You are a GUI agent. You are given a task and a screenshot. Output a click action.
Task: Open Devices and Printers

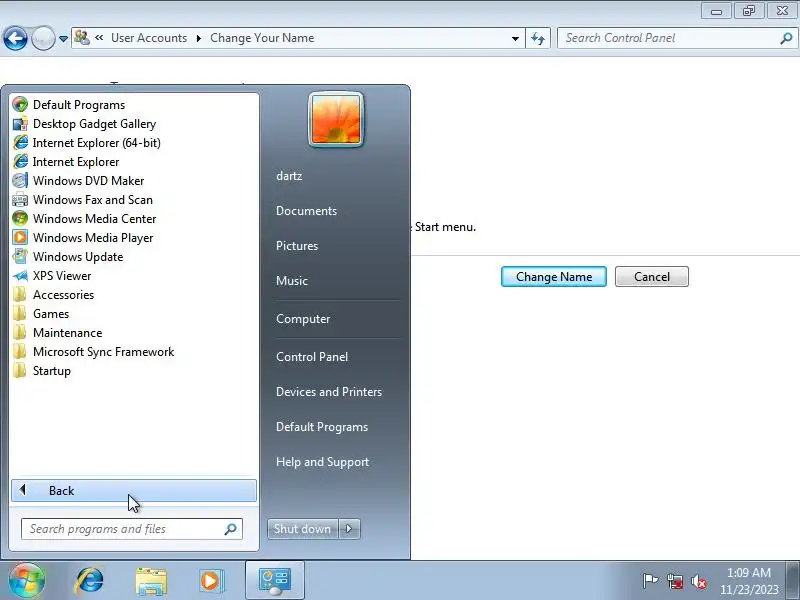click(329, 392)
